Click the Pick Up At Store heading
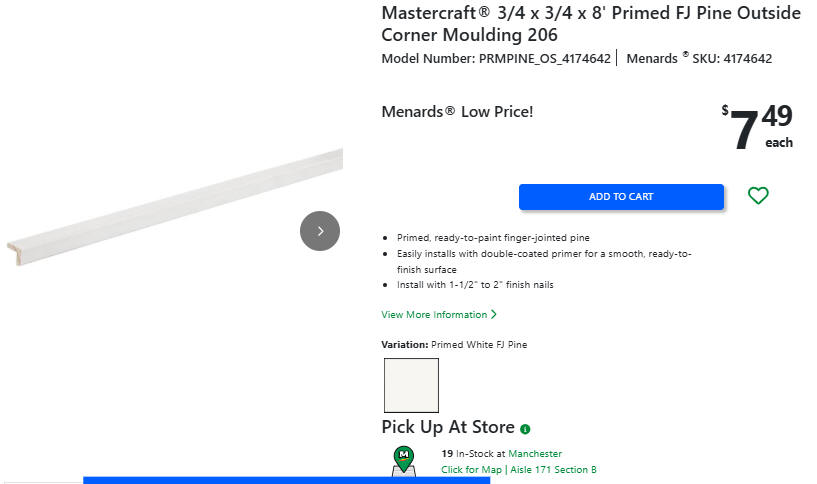 447,427
